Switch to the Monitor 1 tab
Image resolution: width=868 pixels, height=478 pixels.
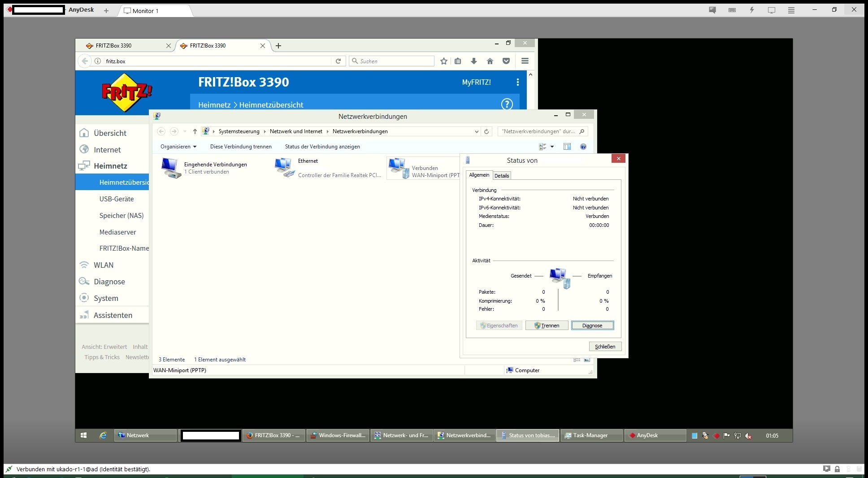156,11
